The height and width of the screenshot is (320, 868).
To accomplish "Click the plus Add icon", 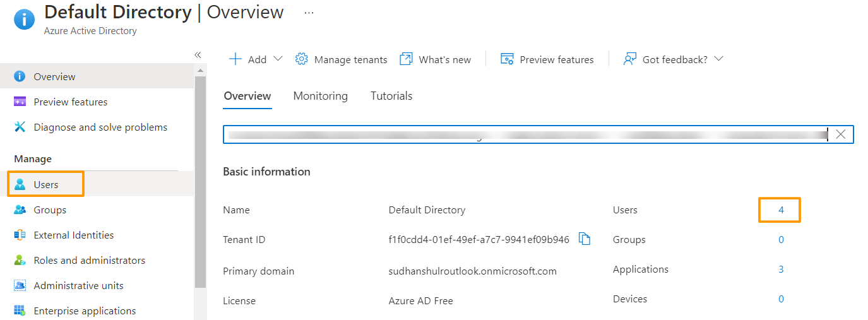I will pos(235,59).
